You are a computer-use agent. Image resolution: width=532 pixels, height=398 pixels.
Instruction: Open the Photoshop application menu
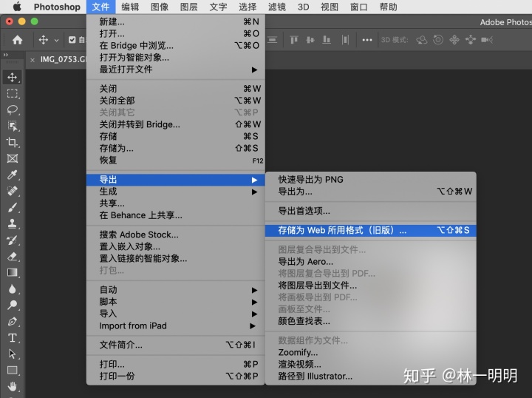coord(57,7)
